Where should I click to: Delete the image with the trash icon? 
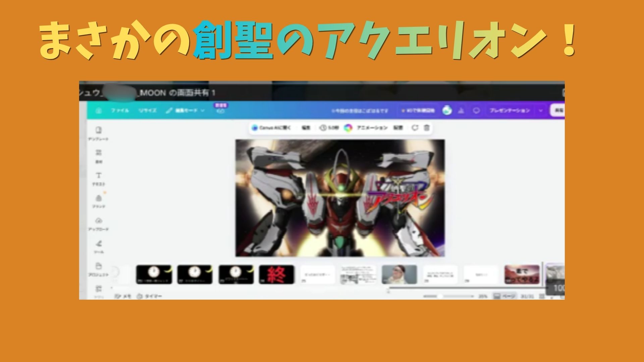(427, 128)
